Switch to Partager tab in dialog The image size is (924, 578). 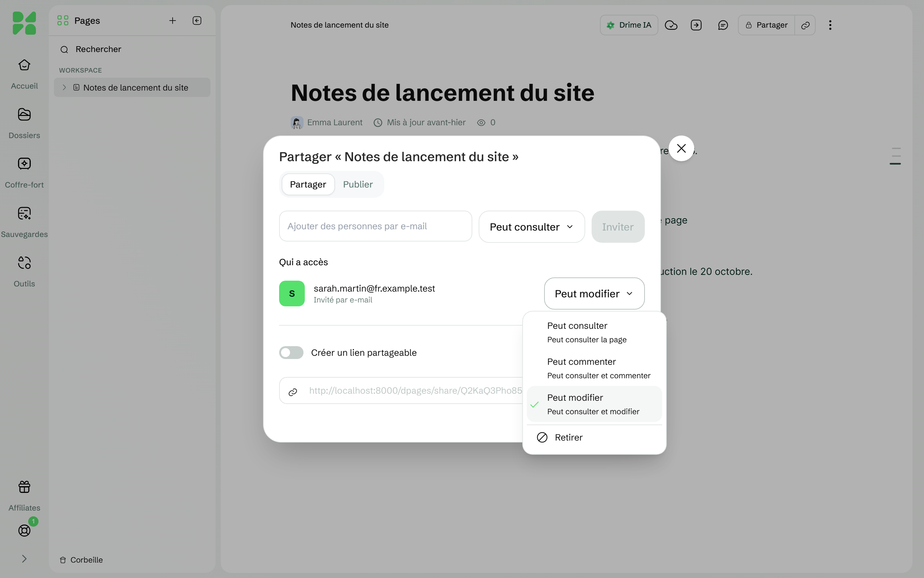[308, 184]
